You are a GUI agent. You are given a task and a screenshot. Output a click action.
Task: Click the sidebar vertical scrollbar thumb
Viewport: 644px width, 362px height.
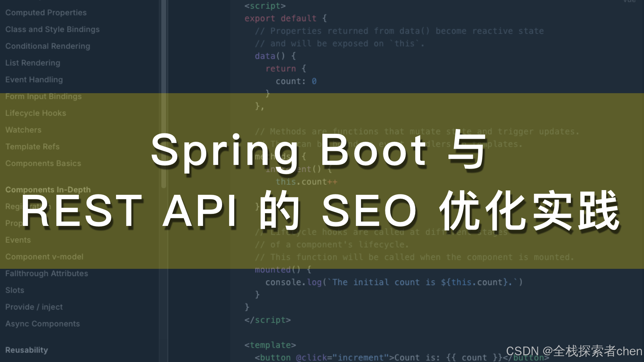164,94
